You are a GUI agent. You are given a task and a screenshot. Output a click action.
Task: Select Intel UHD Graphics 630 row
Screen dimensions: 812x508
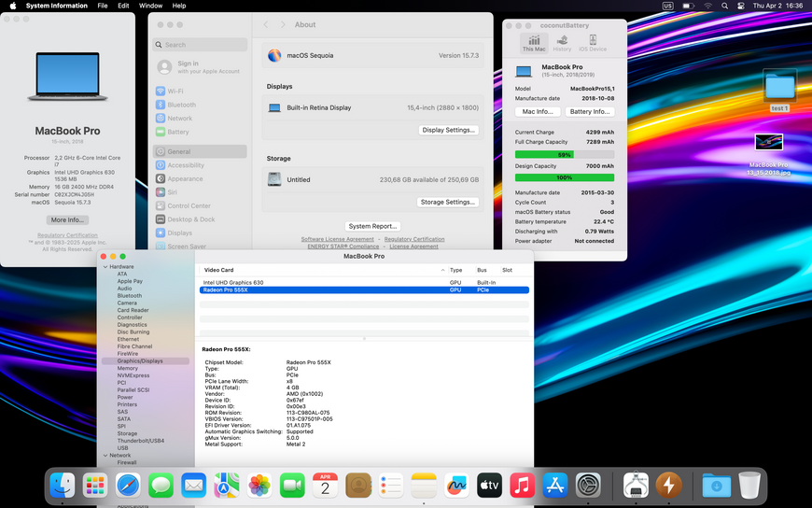click(364, 283)
